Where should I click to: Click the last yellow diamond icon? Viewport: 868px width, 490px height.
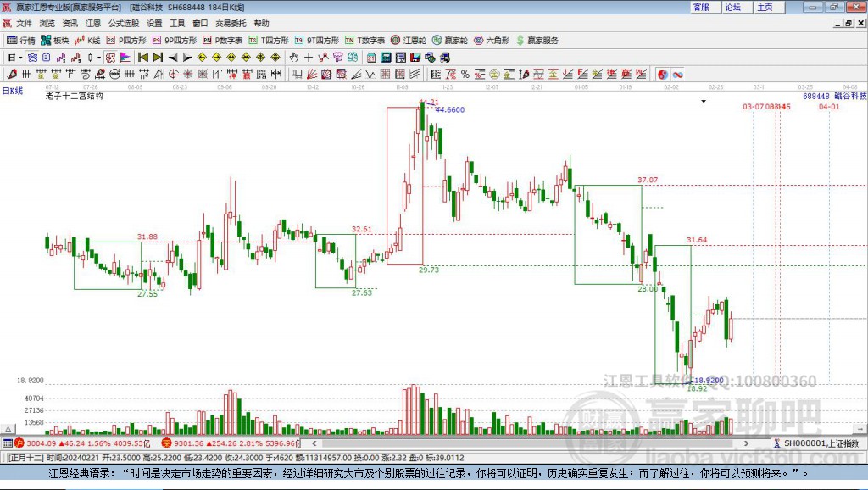point(275,58)
